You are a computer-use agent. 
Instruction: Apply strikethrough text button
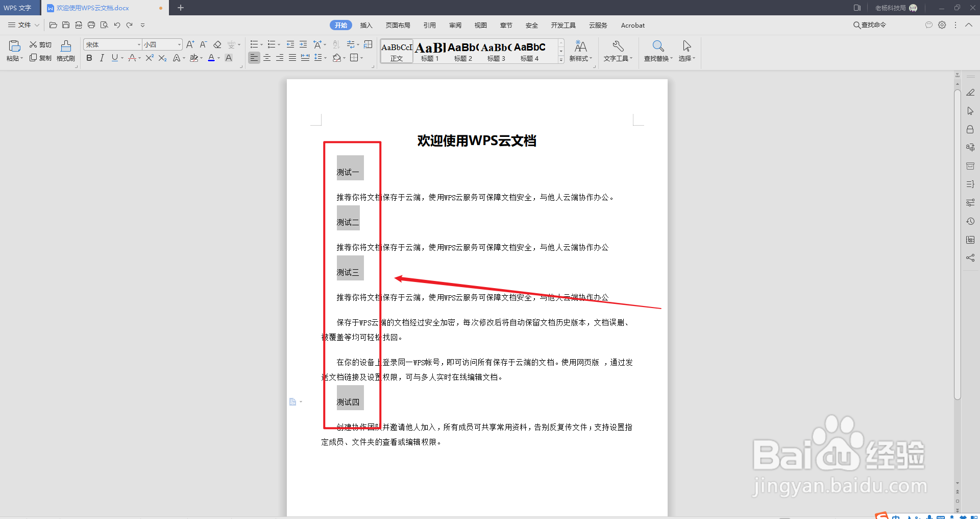click(x=132, y=58)
